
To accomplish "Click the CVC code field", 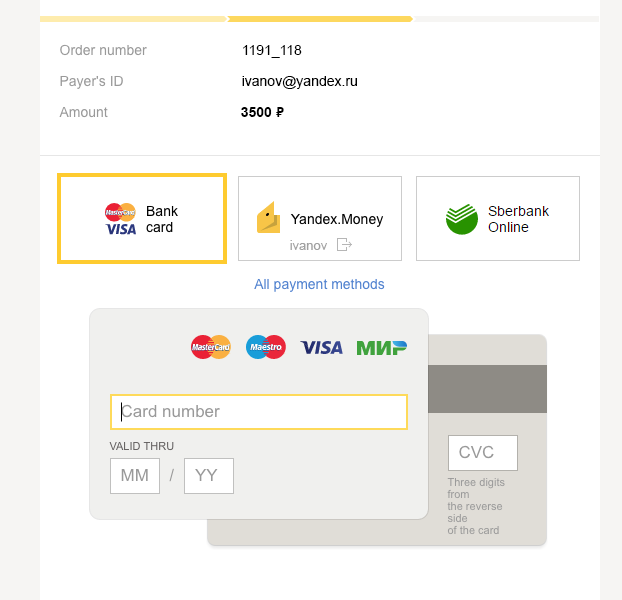I will click(483, 453).
